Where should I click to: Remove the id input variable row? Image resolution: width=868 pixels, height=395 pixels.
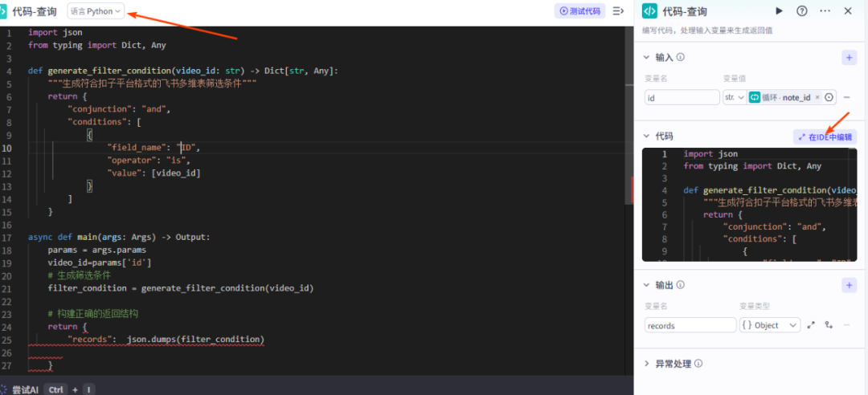pos(848,97)
